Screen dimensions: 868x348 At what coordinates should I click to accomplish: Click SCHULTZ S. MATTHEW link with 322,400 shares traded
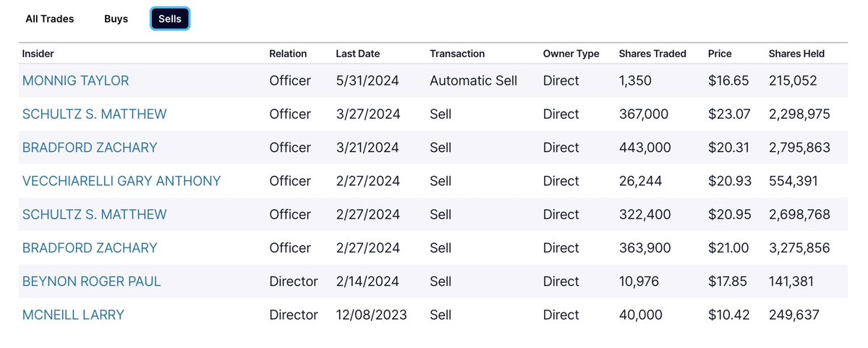[94, 214]
